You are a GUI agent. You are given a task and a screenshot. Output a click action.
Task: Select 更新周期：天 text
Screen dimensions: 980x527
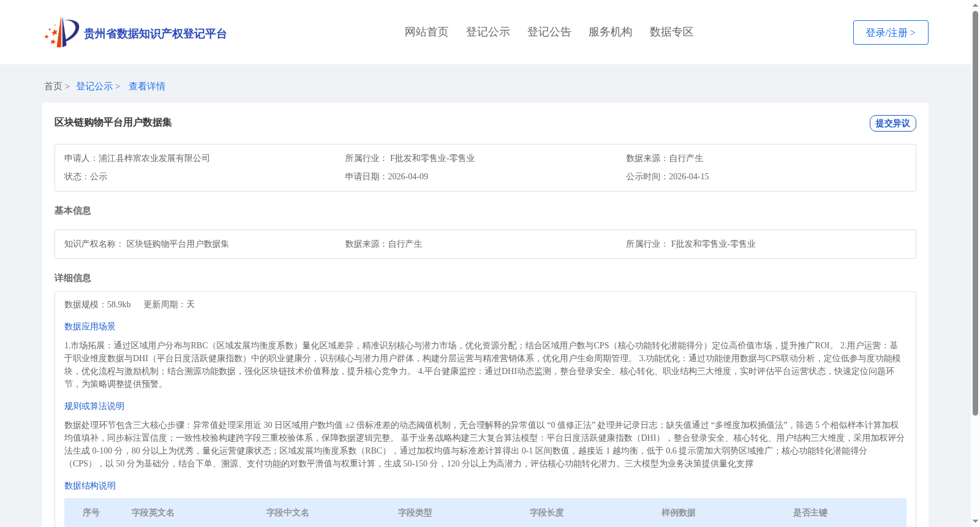pyautogui.click(x=169, y=304)
